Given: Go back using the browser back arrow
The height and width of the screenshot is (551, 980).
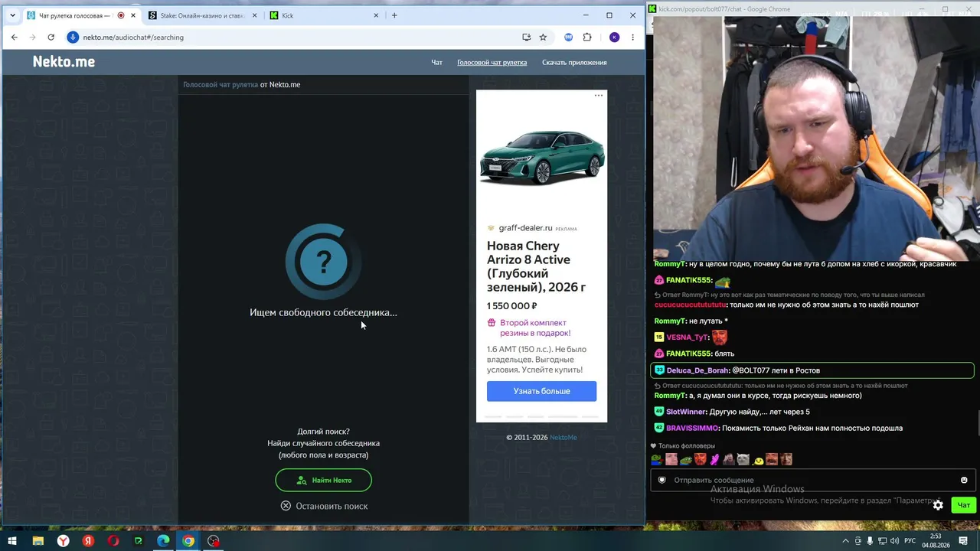Looking at the screenshot, I should tap(14, 37).
